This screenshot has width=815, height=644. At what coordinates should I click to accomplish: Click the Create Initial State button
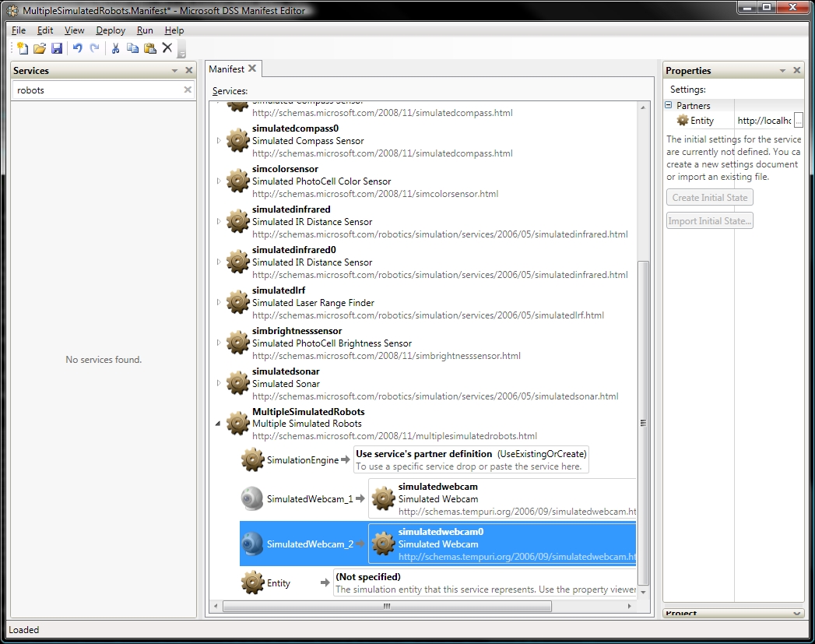pos(710,198)
